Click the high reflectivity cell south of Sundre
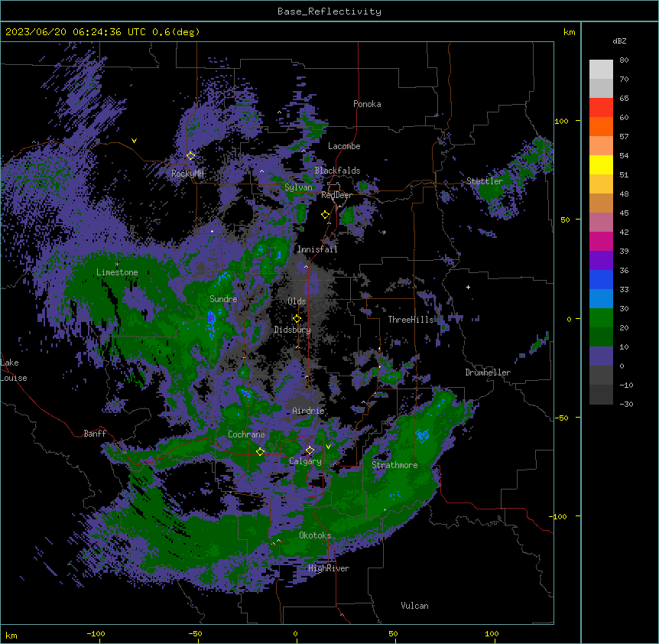 point(212,320)
